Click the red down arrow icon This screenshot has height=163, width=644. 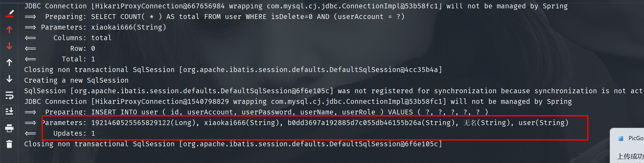pyautogui.click(x=9, y=46)
